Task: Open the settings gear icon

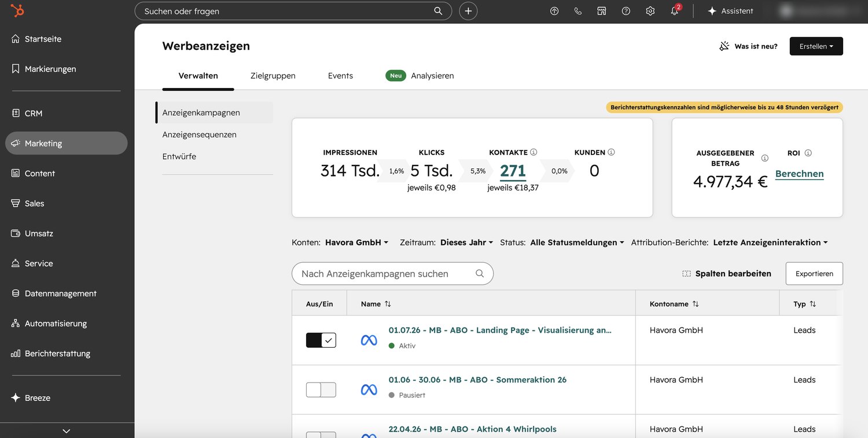Action: tap(650, 11)
